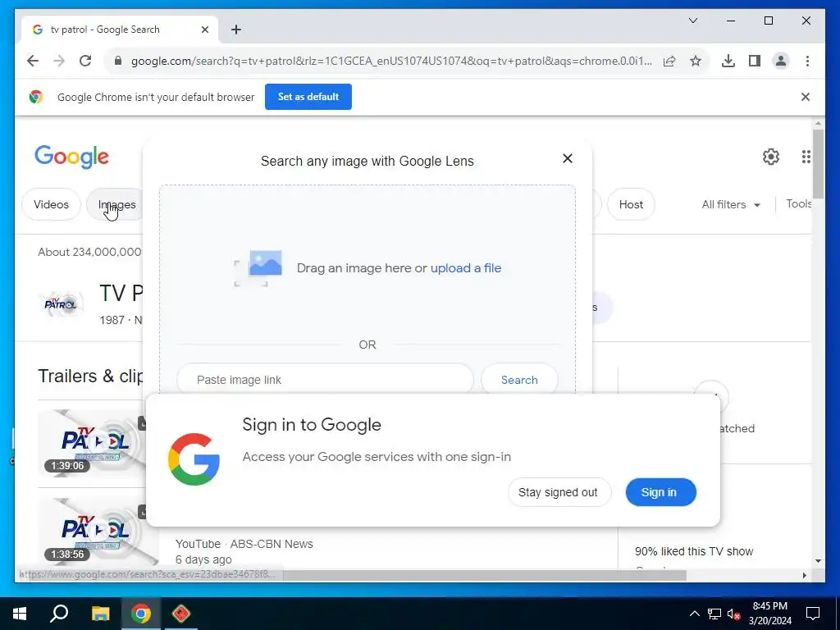Click the vertical page scrollbar thumb
Screen dimensions: 840x630
click(x=818, y=164)
